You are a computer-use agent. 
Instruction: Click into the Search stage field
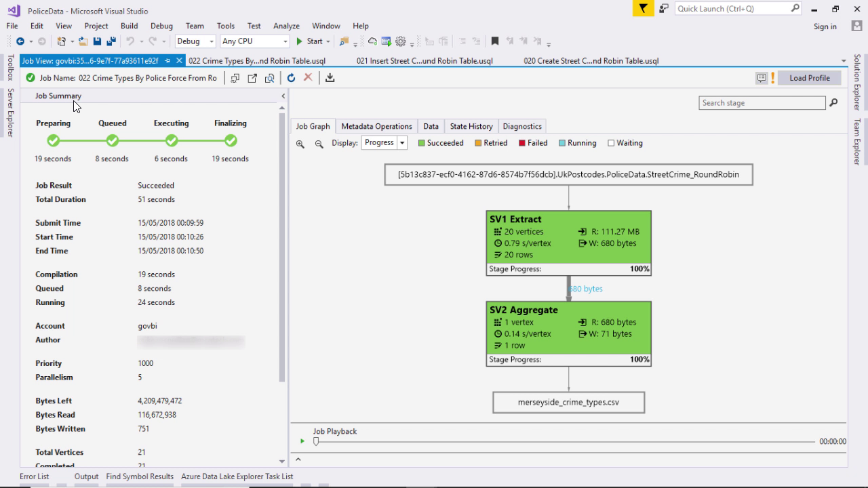tap(762, 103)
